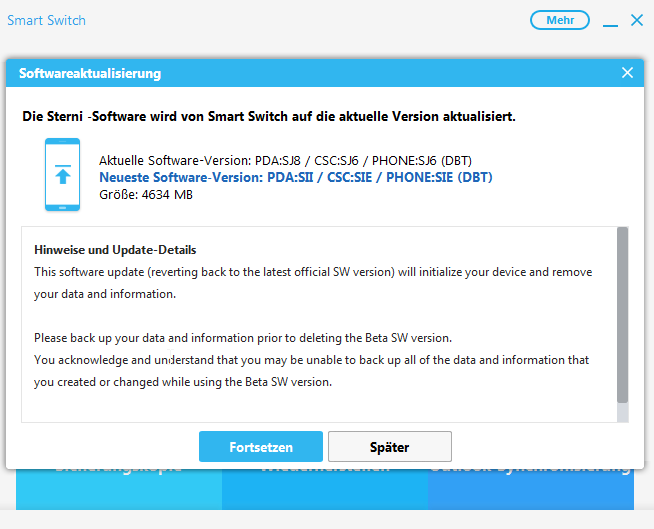This screenshot has height=529, width=654.
Task: Click the 'This software update (reverting' line
Action: coord(313,272)
